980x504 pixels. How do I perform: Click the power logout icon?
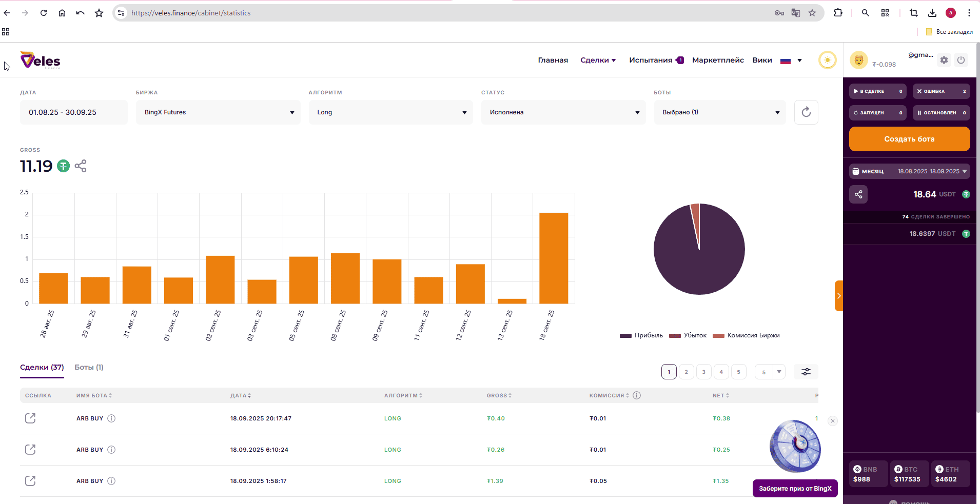point(961,60)
